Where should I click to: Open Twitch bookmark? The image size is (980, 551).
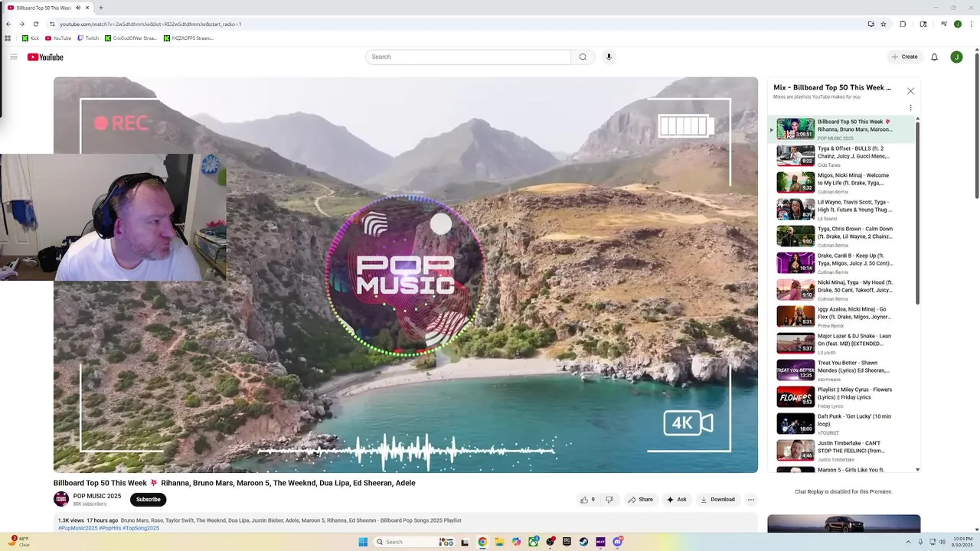(x=88, y=37)
